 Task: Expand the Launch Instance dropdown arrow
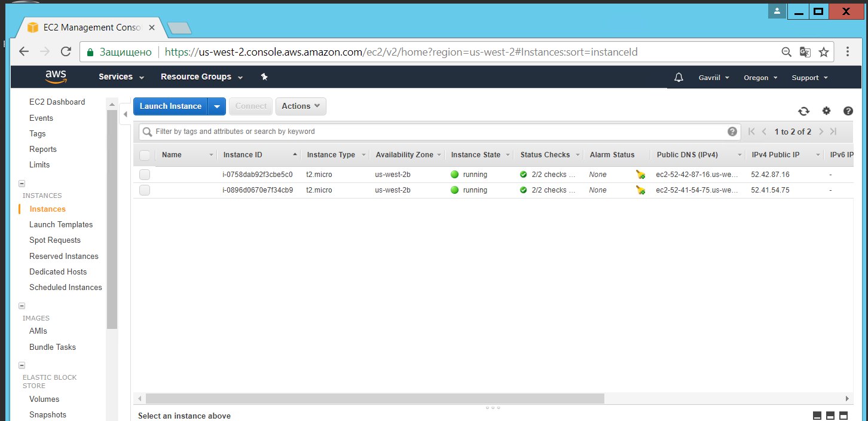[216, 106]
